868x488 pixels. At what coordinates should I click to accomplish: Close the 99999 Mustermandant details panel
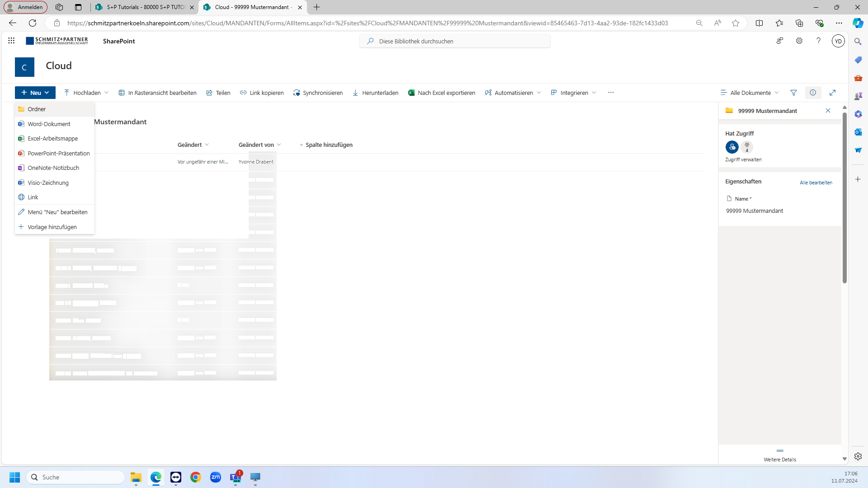click(x=828, y=111)
